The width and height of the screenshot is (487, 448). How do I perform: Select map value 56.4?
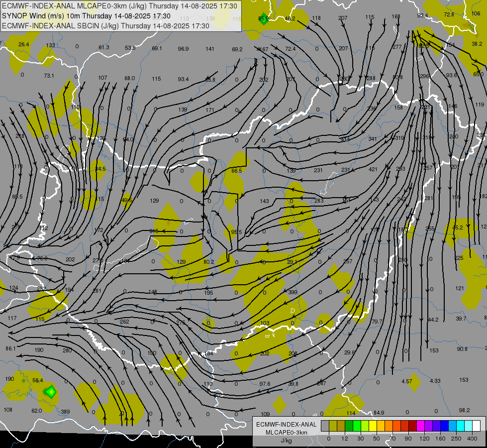tap(38, 380)
